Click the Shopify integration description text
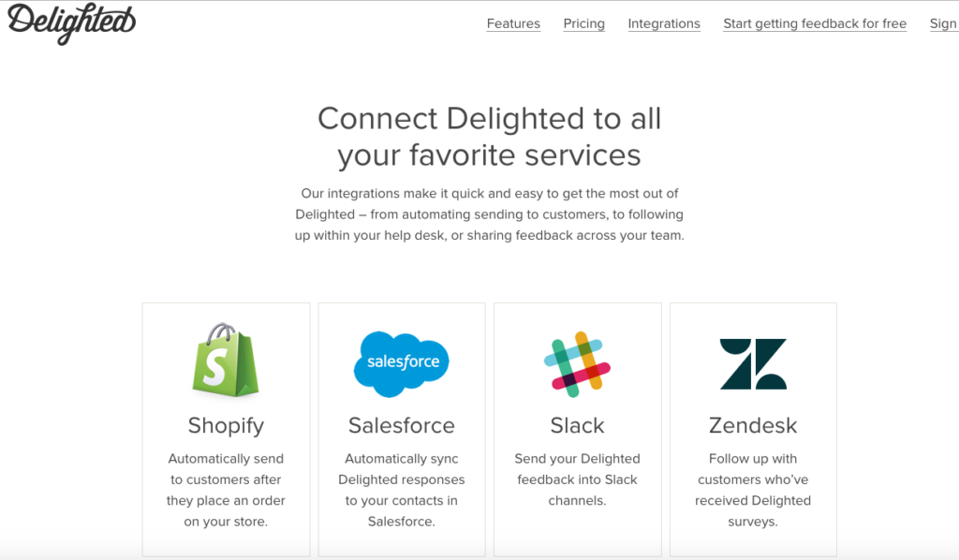 226,491
